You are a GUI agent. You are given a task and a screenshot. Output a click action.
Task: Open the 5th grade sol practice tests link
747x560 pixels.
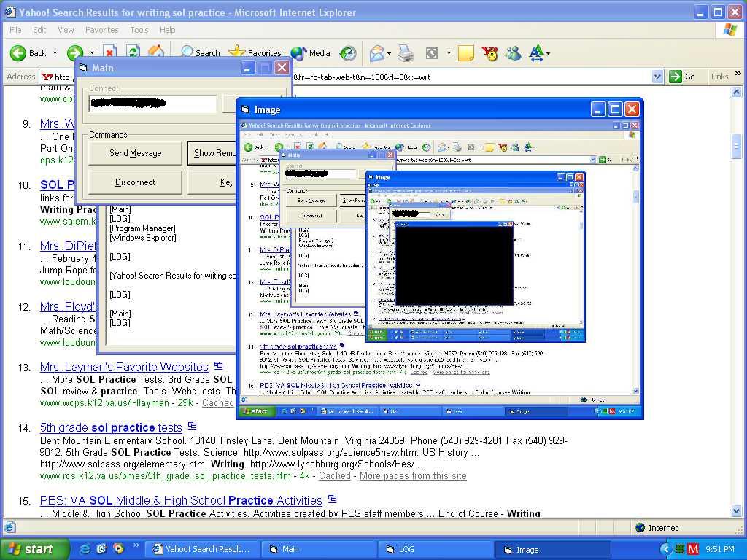[111, 428]
